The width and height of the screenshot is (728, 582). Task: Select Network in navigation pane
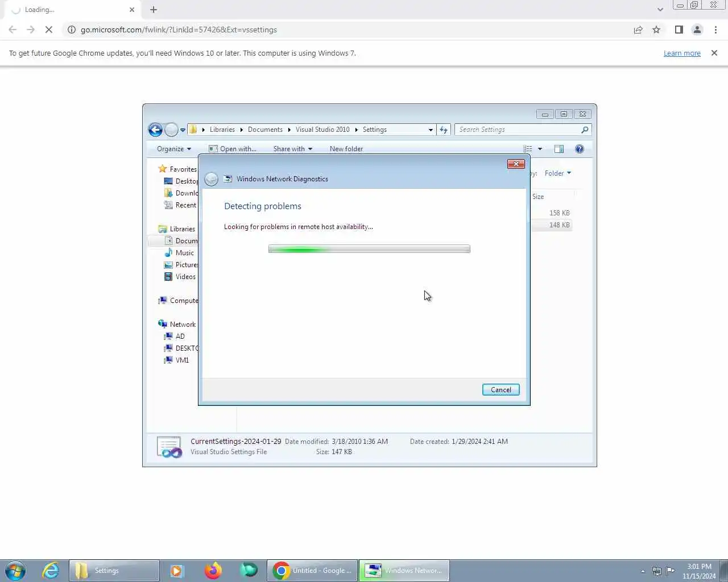[177, 325]
